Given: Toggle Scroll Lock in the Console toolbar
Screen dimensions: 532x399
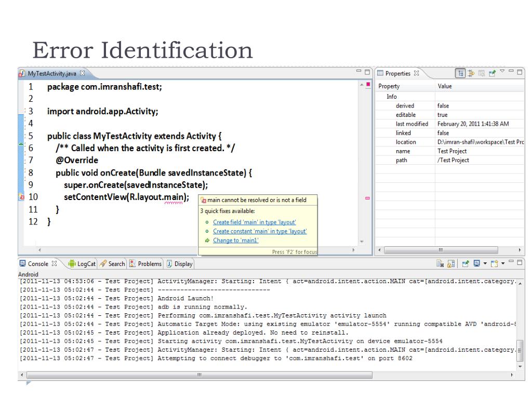Looking at the screenshot, I should click(451, 263).
